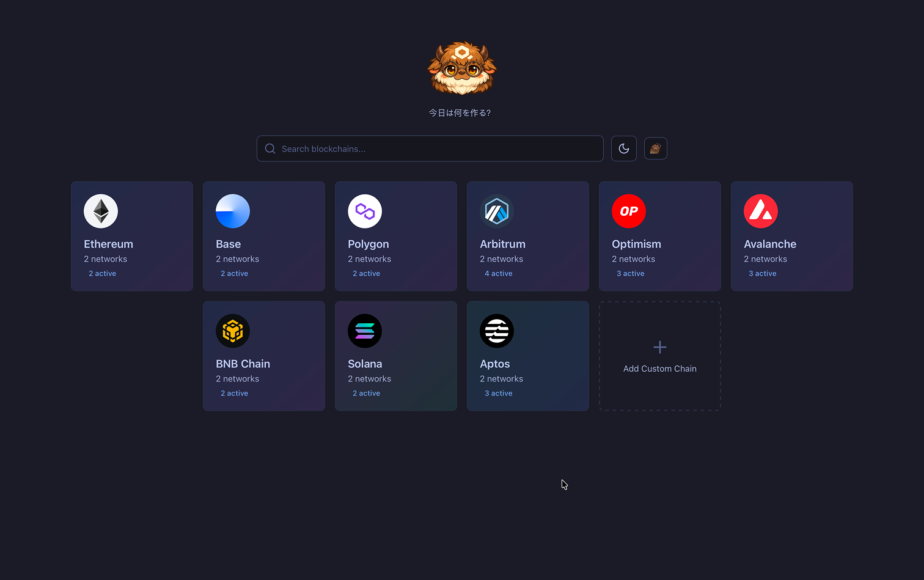Click the 4 active badge on Arbitrum
The height and width of the screenshot is (580, 924).
[x=498, y=273]
